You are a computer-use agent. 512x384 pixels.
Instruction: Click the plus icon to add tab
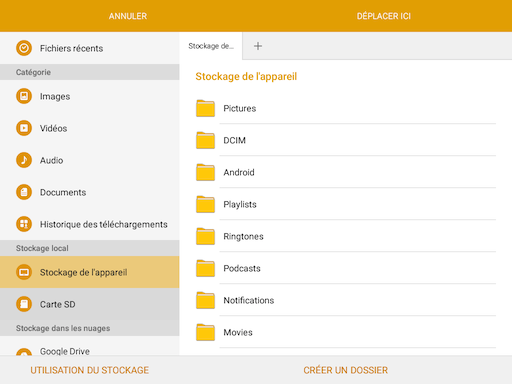[258, 46]
